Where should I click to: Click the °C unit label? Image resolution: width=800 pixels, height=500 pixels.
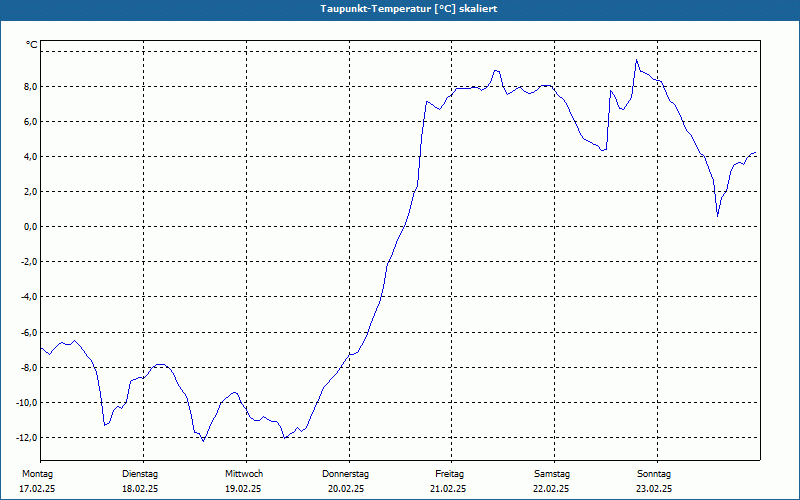point(32,45)
